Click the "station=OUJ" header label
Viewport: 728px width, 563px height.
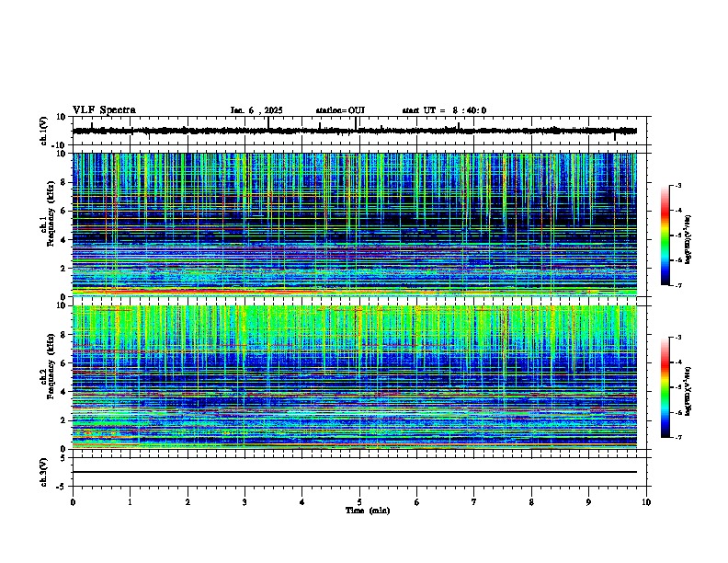(340, 110)
